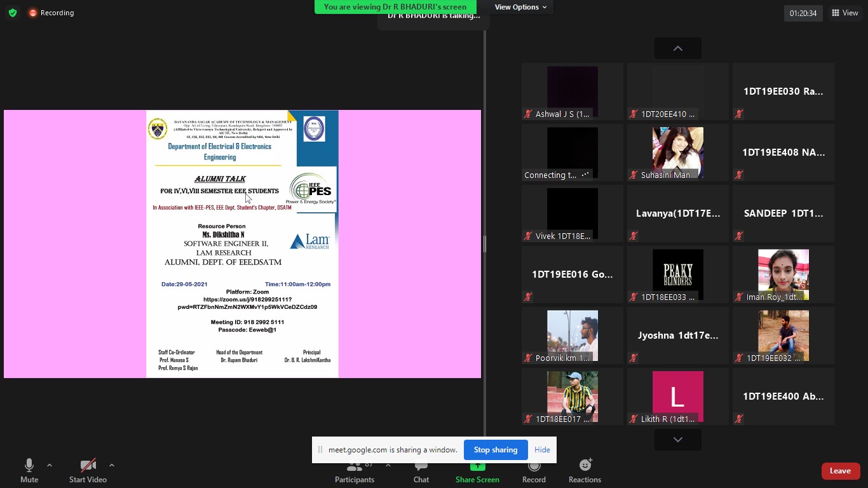Screen dimensions: 868x488
Task: Select the 1DT20EE410 participant tile
Action: (x=678, y=91)
